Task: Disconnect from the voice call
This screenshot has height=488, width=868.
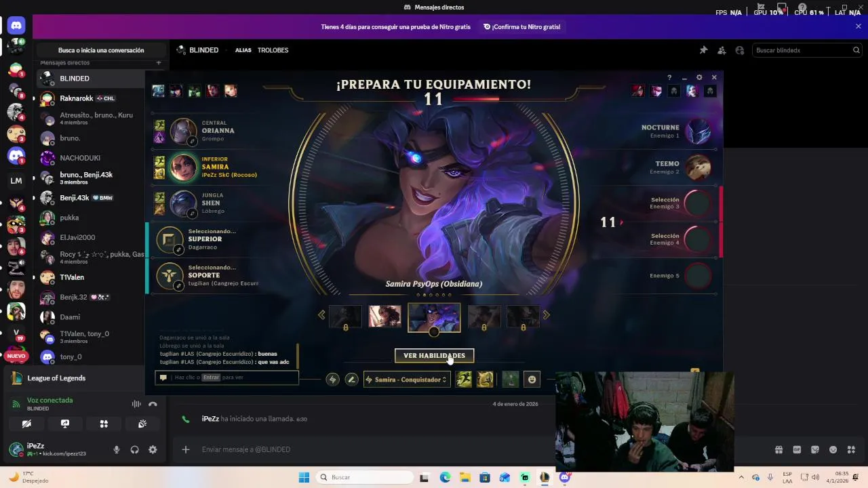Action: [153, 404]
